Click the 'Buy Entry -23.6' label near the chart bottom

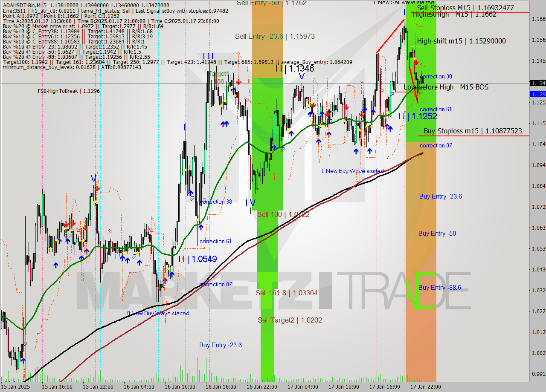tap(221, 345)
